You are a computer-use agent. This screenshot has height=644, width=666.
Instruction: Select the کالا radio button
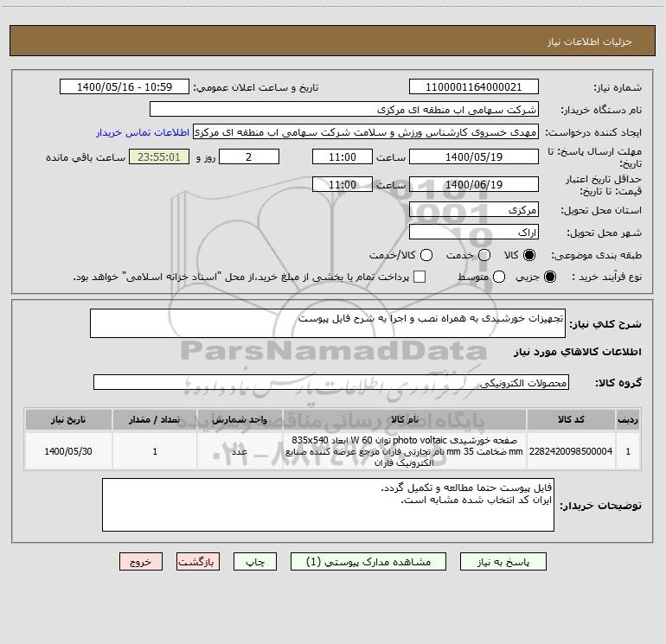529,255
